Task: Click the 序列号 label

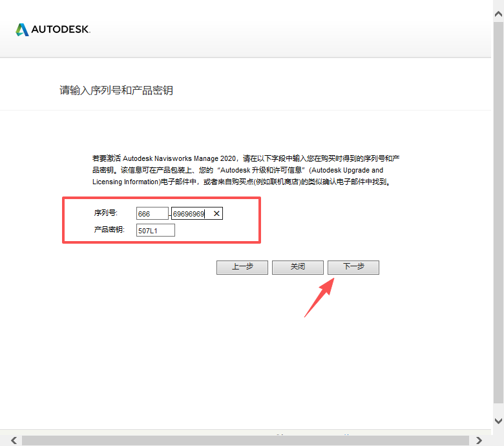Action: (x=106, y=213)
